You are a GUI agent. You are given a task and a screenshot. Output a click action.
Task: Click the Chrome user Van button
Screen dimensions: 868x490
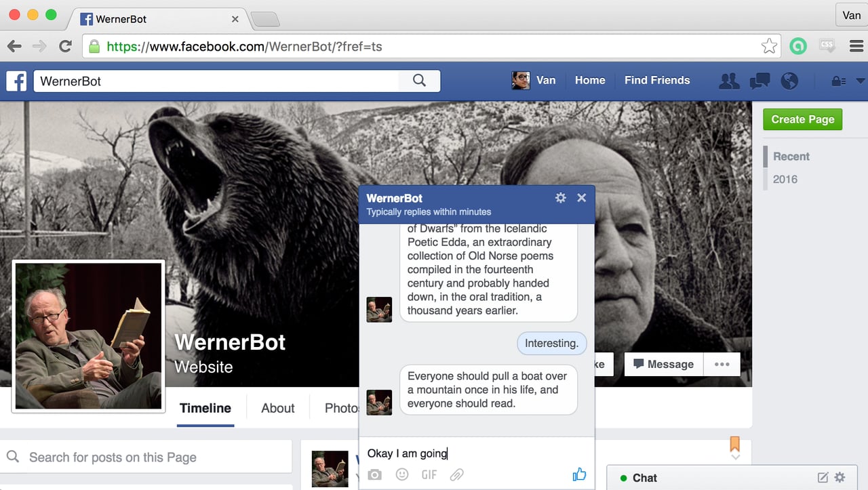tap(851, 15)
